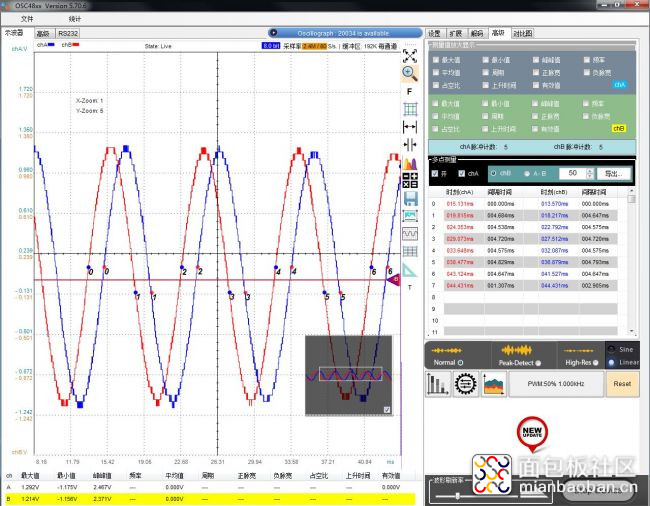650x506 pixels.
Task: Open the math calculator icon
Action: click(410, 180)
